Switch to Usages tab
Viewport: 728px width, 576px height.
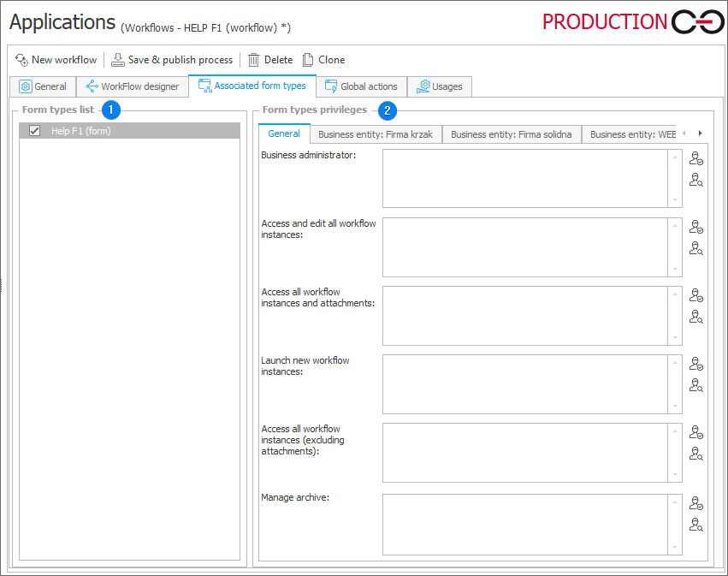pos(439,86)
